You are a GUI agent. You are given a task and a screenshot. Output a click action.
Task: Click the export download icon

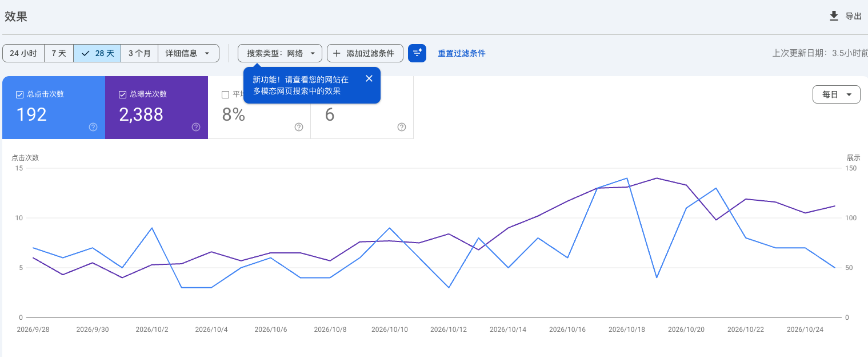pos(834,16)
